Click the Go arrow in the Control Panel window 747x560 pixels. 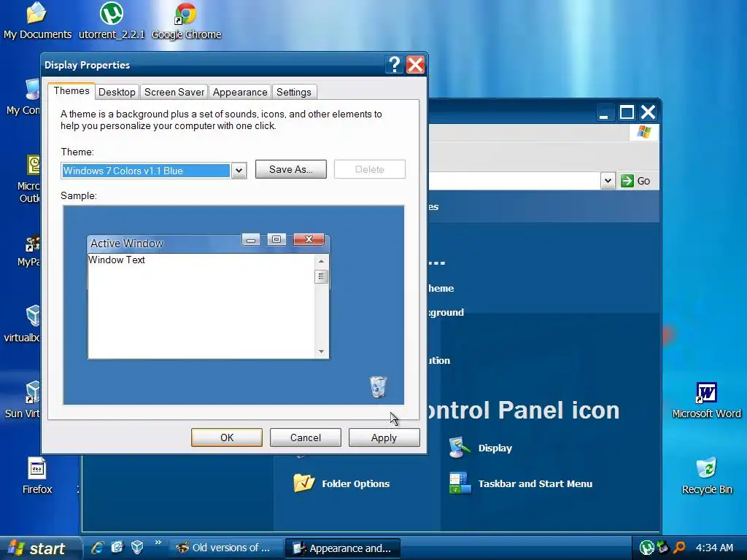(627, 181)
